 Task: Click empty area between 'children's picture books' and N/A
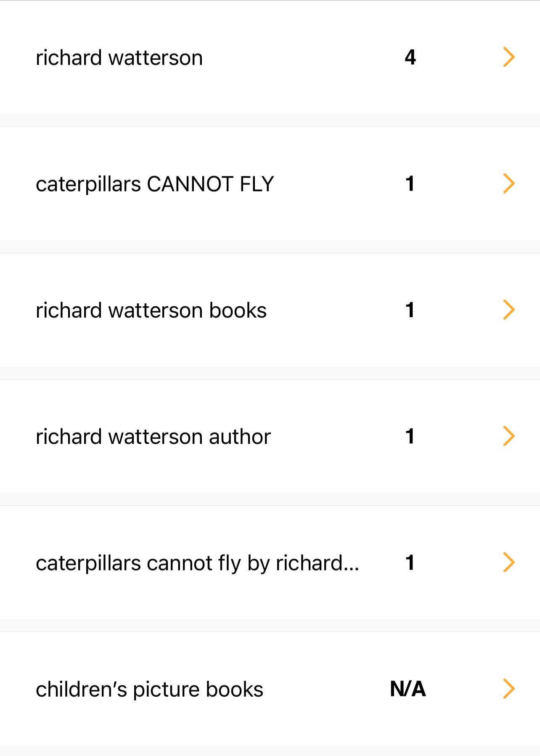(x=326, y=689)
